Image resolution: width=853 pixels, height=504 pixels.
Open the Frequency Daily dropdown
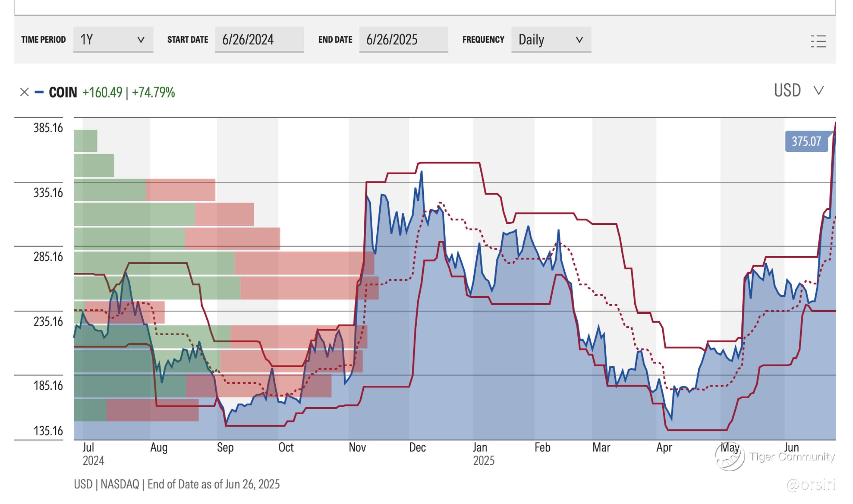point(551,40)
